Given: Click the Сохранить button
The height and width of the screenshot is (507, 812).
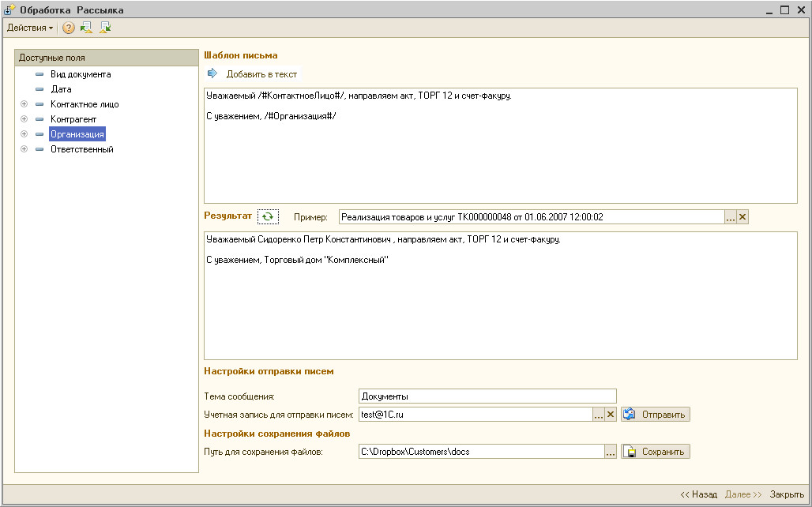Looking at the screenshot, I should [656, 452].
